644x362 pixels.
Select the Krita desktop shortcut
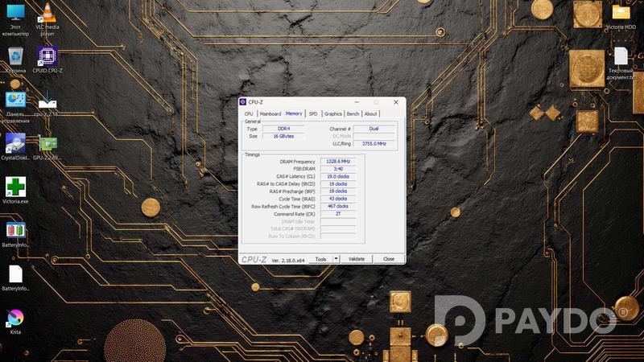point(15,322)
